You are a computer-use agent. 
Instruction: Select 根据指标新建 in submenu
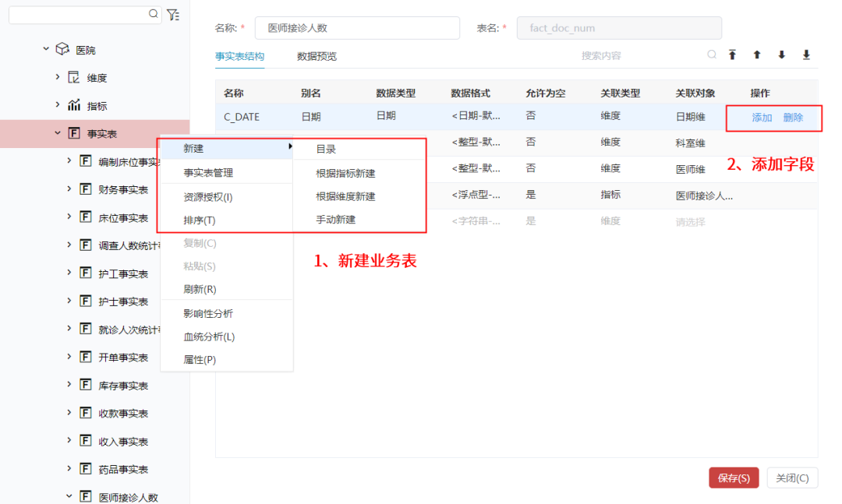tap(359, 174)
